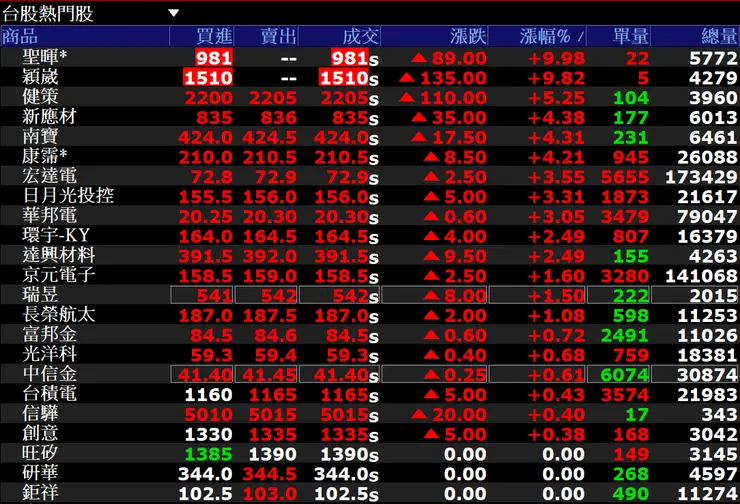Click 環宇-KY total volume 16379
Screen dimensions: 740x504
click(707, 236)
